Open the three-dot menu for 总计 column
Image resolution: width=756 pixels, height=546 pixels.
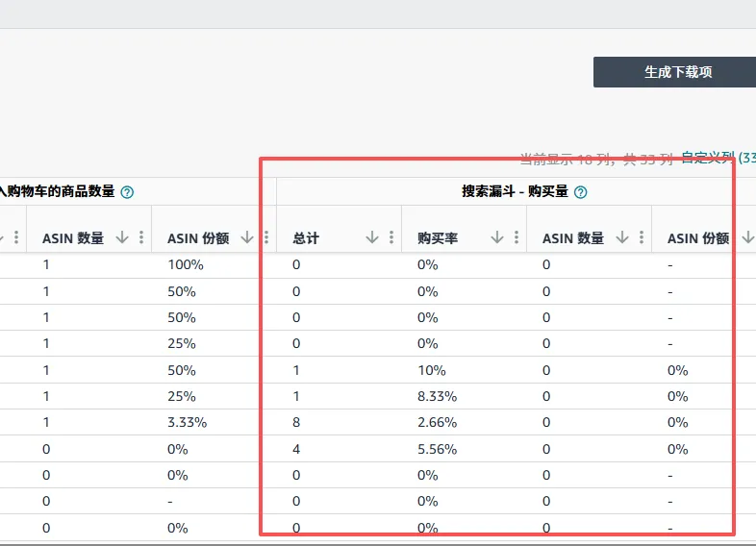391,237
